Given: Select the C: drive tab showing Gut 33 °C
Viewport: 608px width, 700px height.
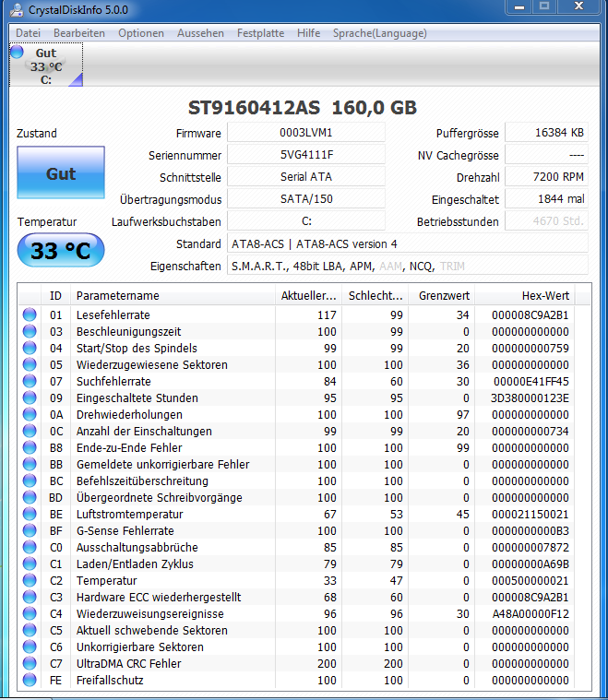Looking at the screenshot, I should [46, 65].
